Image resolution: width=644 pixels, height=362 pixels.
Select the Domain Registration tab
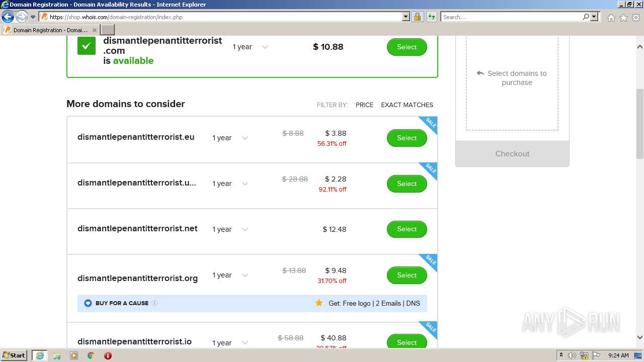tap(50, 30)
